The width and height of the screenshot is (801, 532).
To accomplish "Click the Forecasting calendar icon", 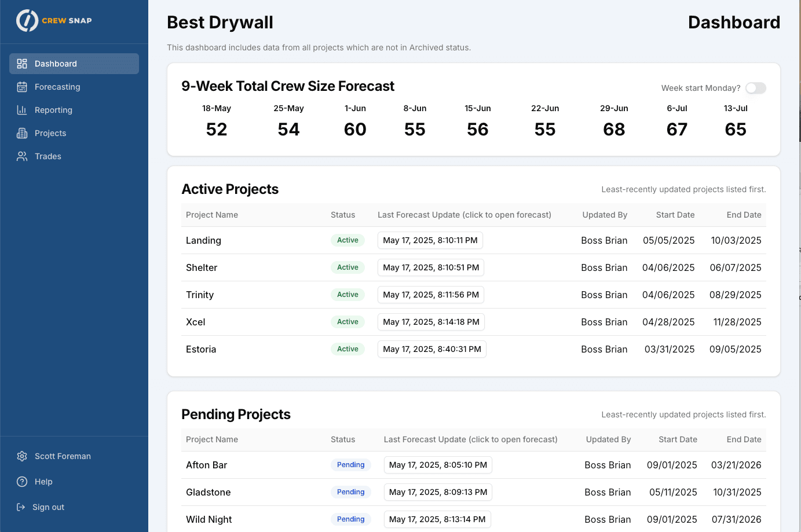I will 22,87.
